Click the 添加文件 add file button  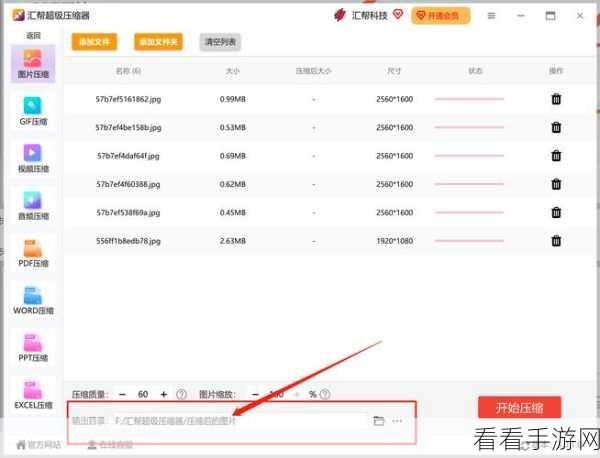point(94,42)
